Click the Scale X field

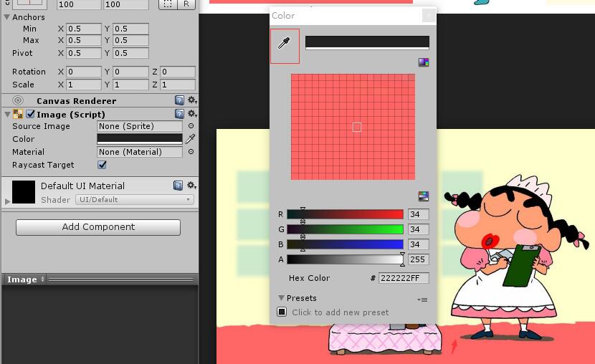tap(84, 85)
